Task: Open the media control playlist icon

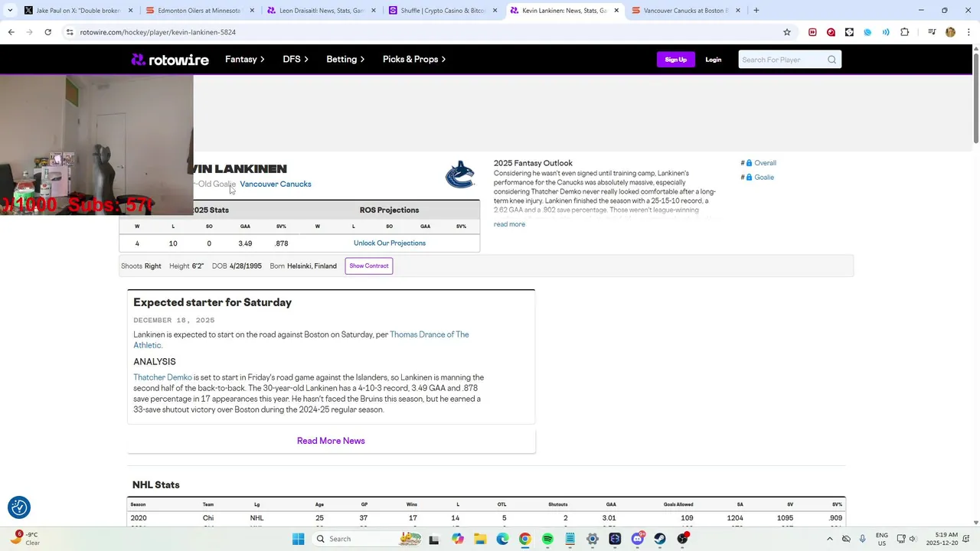Action: [932, 32]
